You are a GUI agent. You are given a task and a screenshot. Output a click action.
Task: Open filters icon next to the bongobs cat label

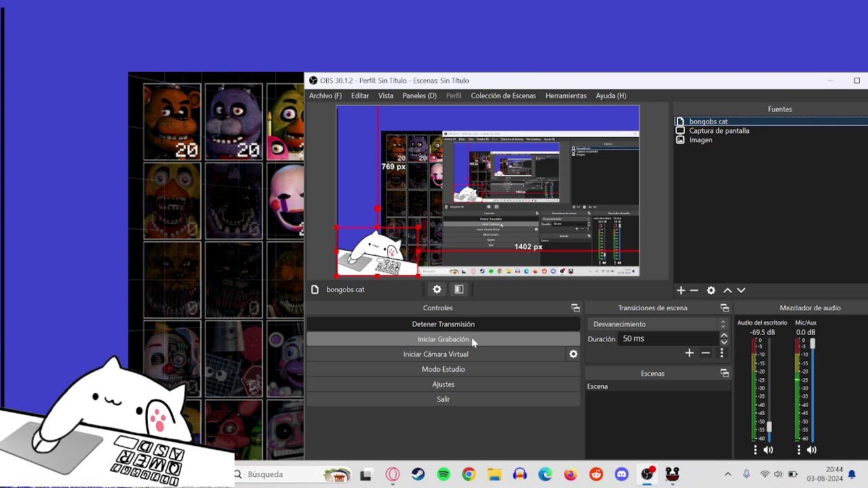(459, 289)
